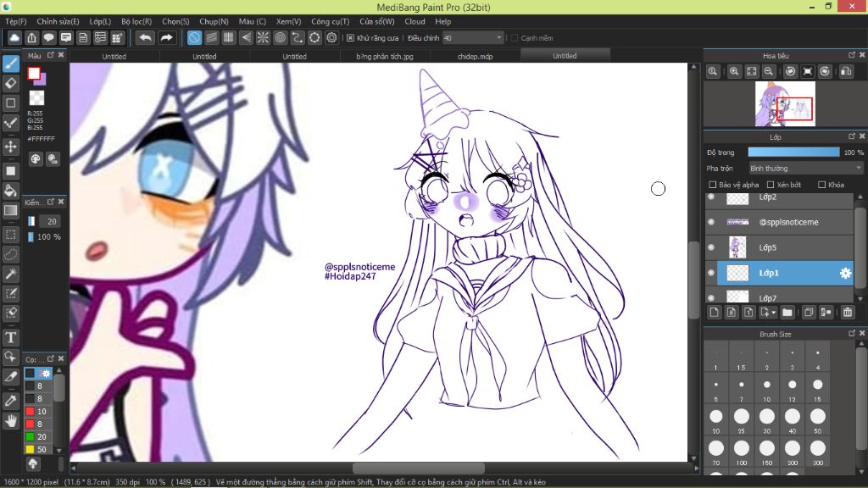Choose brush size 10 preset
Screen dimensions: 868x488
(766, 389)
